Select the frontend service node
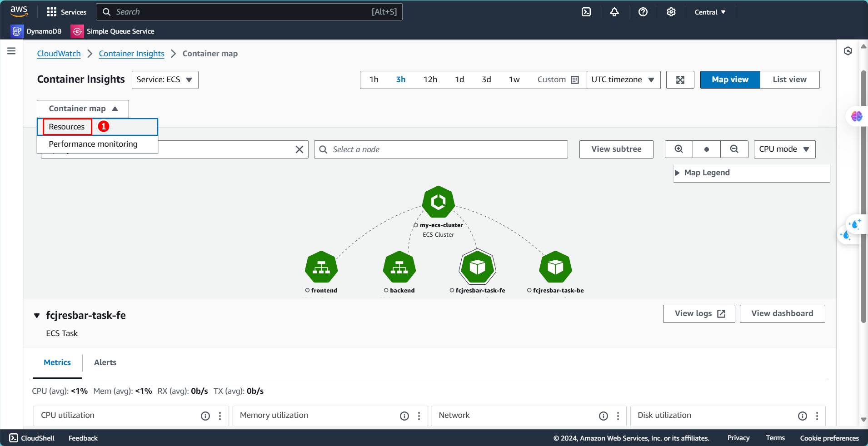This screenshot has width=868, height=446. (x=321, y=267)
